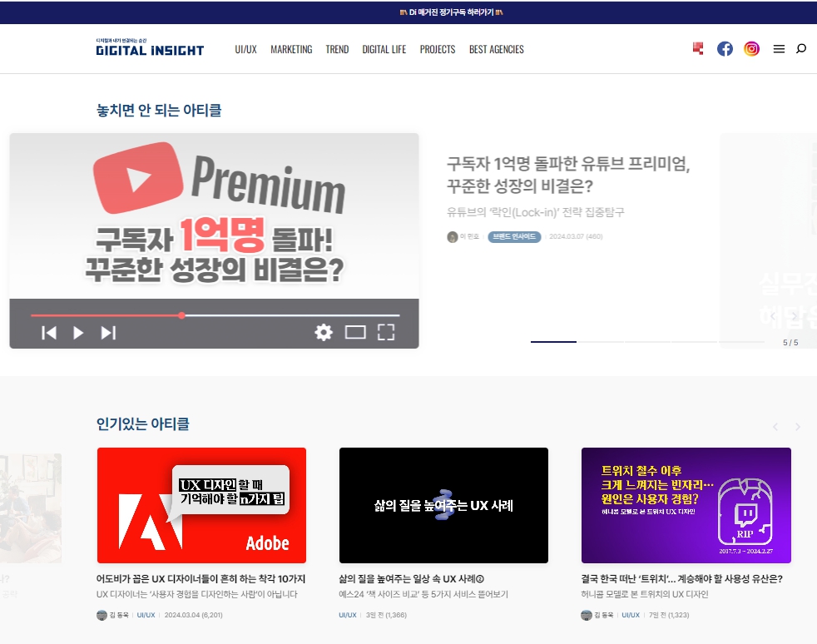
Task: Open the TREND navigation menu
Action: 337,49
